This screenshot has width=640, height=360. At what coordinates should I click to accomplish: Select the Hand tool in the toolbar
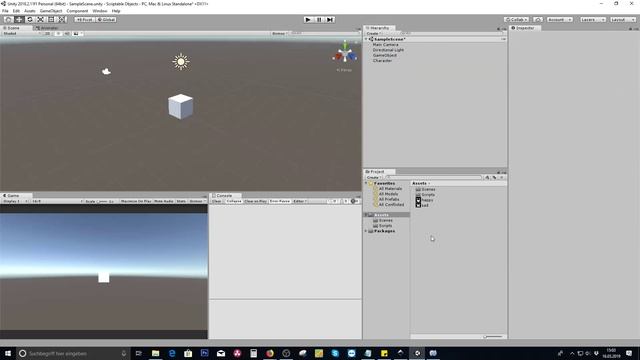pos(8,20)
